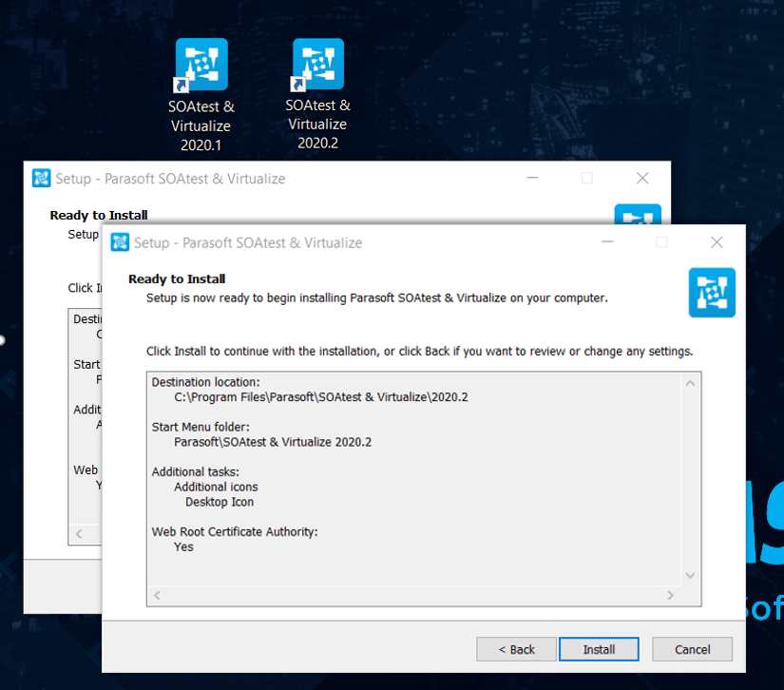Image resolution: width=784 pixels, height=690 pixels.
Task: Click Parasoft logo in front setup header
Action: [x=712, y=293]
